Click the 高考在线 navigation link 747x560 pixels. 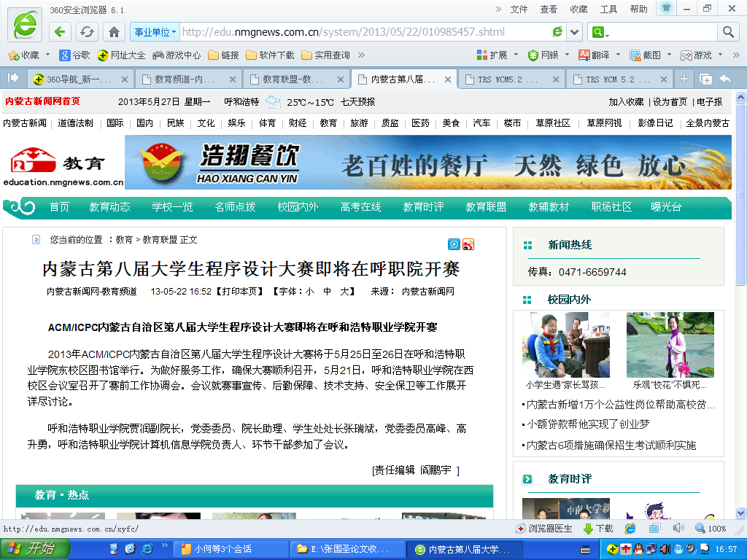[360, 207]
